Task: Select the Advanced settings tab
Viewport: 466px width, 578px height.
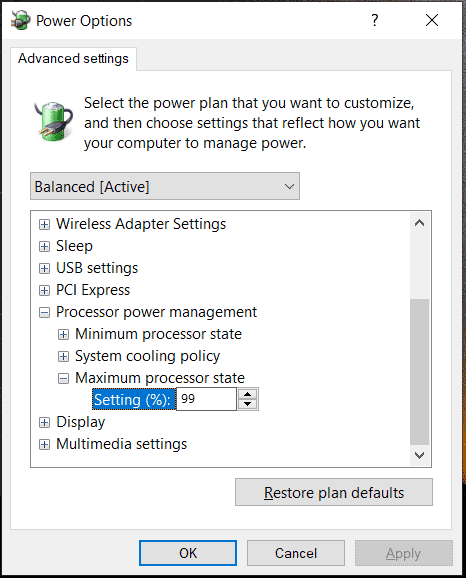Action: [73, 58]
